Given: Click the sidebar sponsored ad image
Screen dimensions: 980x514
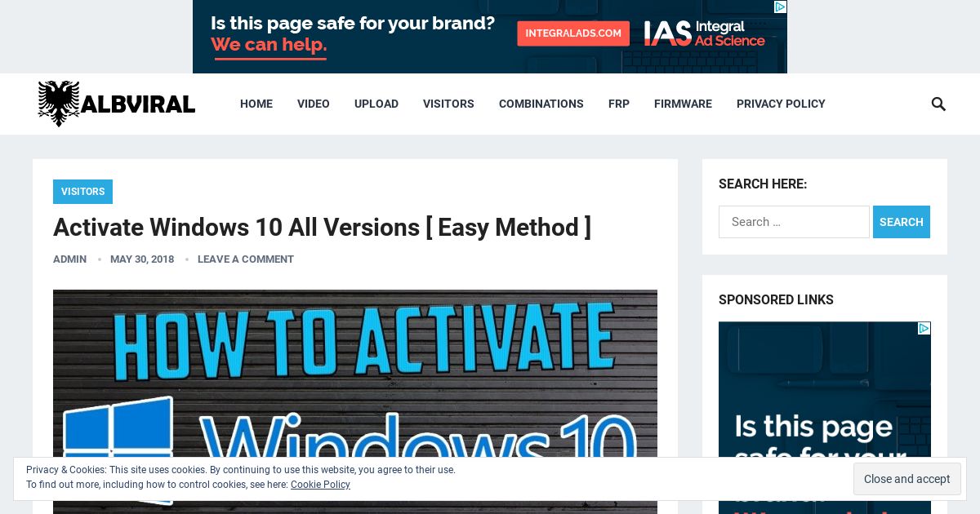Looking at the screenshot, I should [825, 418].
